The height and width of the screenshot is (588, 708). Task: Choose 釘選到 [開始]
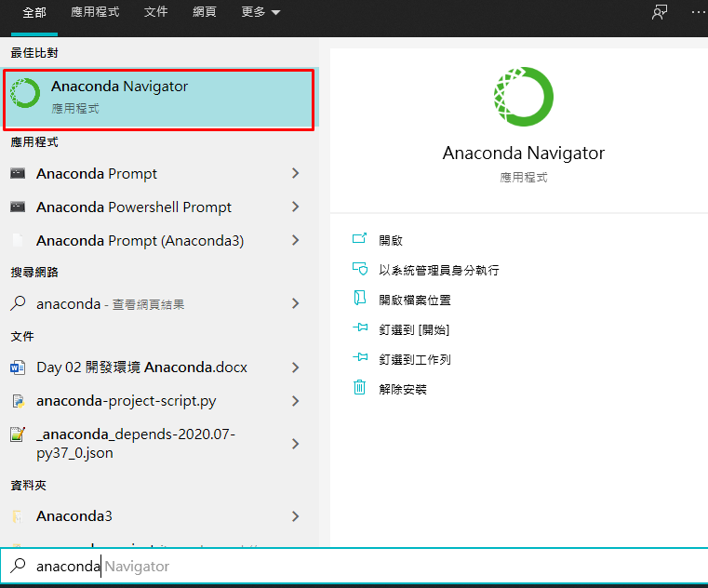click(414, 329)
